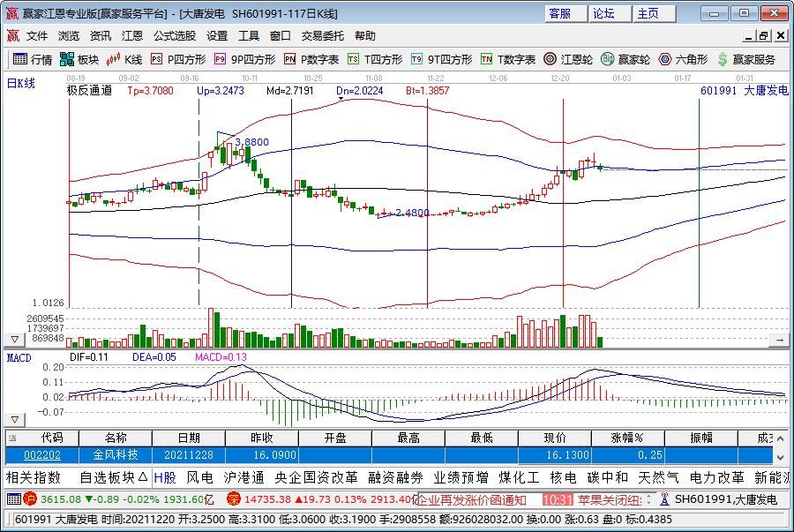Click the 极反通道 indicator label
This screenshot has height=532, width=794.
89,91
